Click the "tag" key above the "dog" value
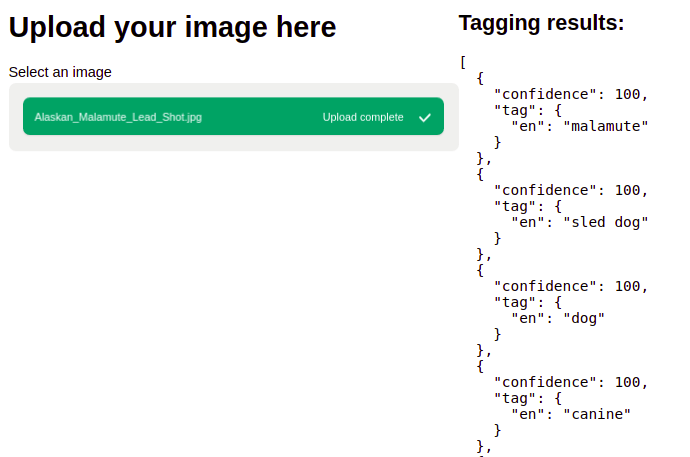 coord(514,302)
